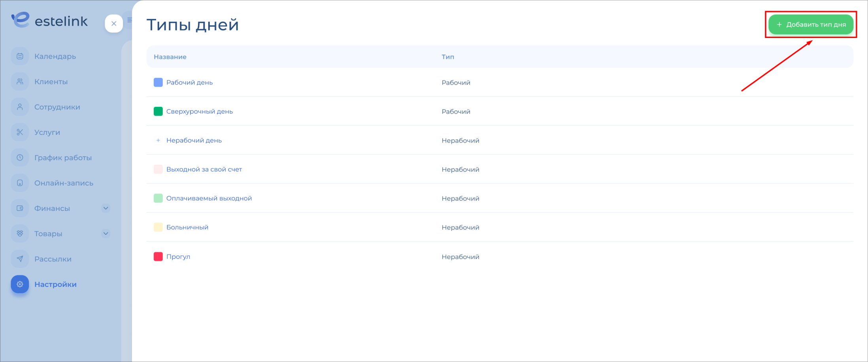Click Добавить тип дня button
The image size is (868, 362).
tap(811, 25)
